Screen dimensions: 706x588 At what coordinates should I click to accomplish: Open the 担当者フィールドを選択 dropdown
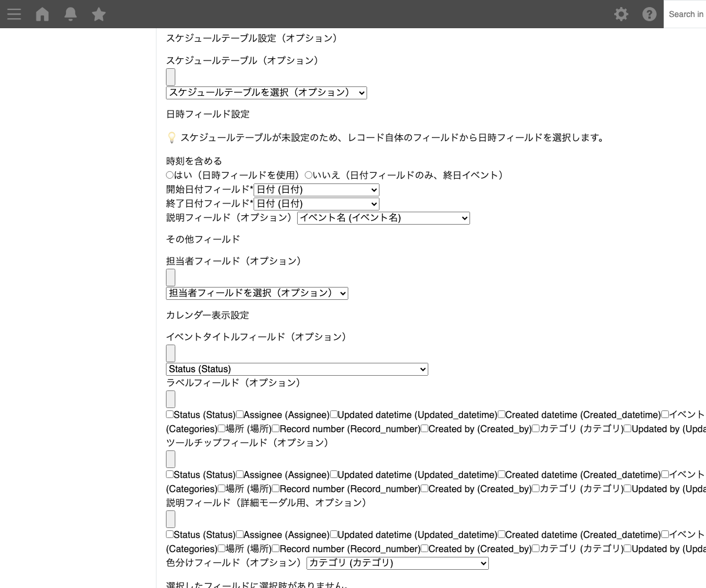pyautogui.click(x=257, y=293)
